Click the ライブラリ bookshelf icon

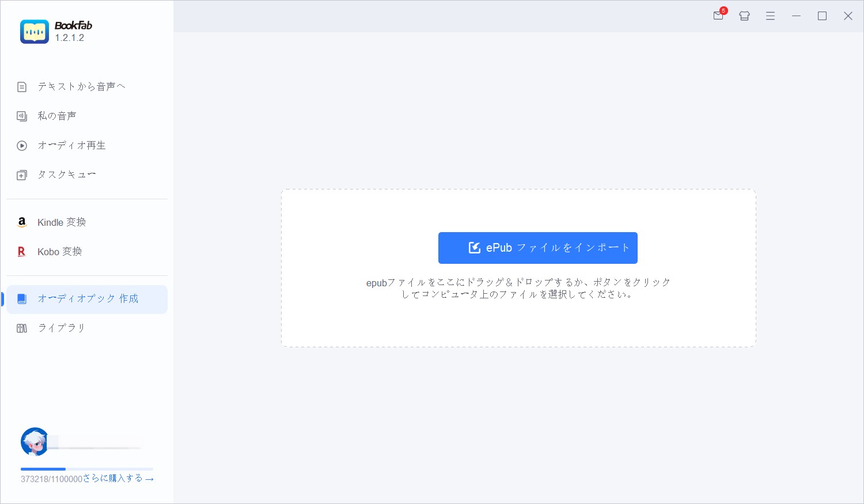pyautogui.click(x=22, y=328)
